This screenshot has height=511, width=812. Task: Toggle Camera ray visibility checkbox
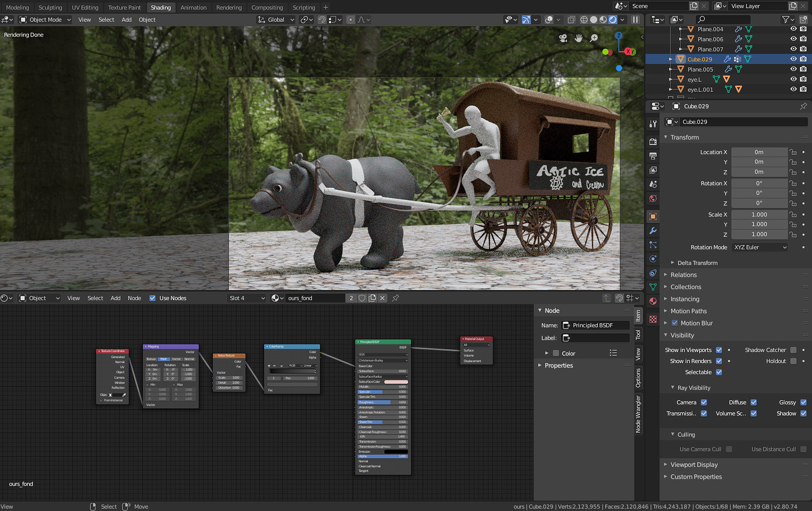click(704, 402)
